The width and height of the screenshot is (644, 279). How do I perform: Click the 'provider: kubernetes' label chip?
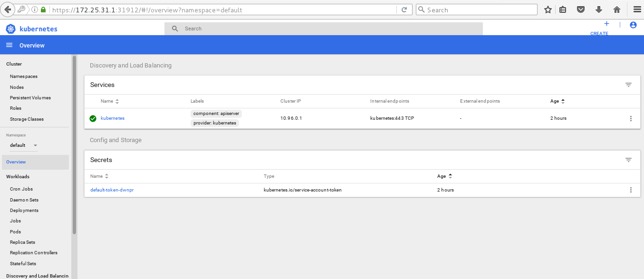[x=215, y=123]
